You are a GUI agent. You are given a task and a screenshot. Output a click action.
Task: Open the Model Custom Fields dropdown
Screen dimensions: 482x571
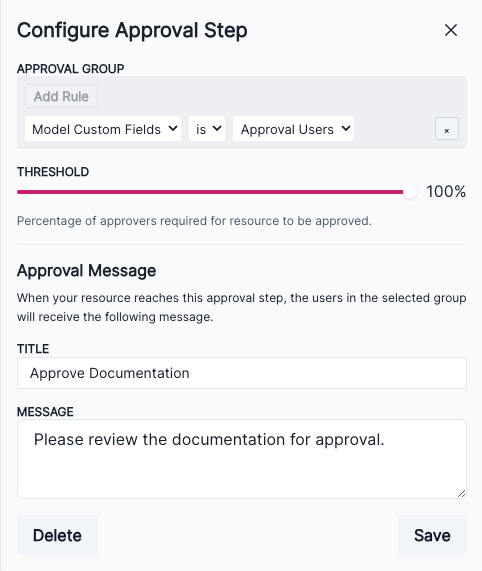(x=103, y=129)
